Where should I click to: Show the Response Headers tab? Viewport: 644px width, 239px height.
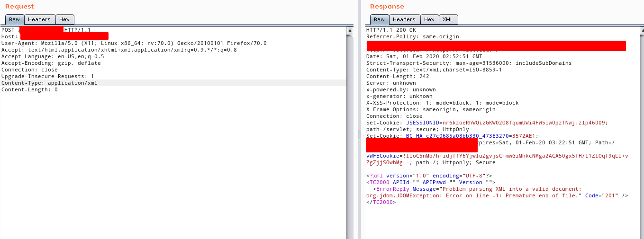click(404, 19)
